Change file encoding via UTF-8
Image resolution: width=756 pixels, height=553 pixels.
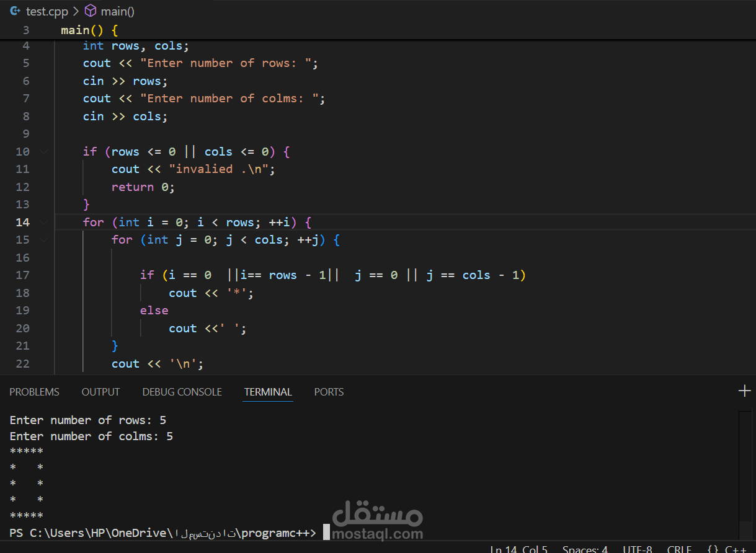[638, 549]
